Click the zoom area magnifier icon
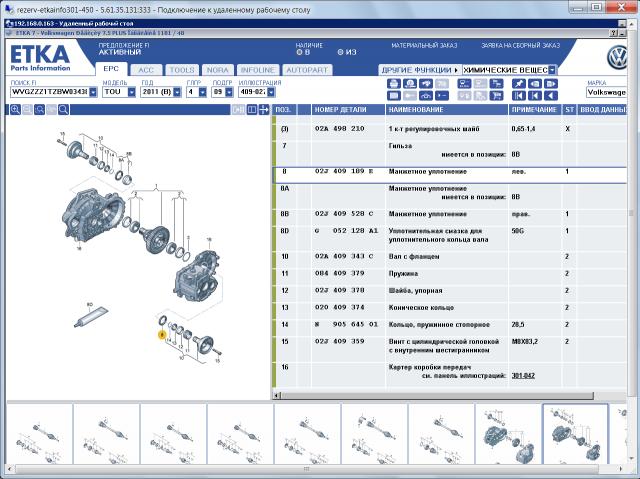Image resolution: width=640 pixels, height=479 pixels. click(x=39, y=109)
